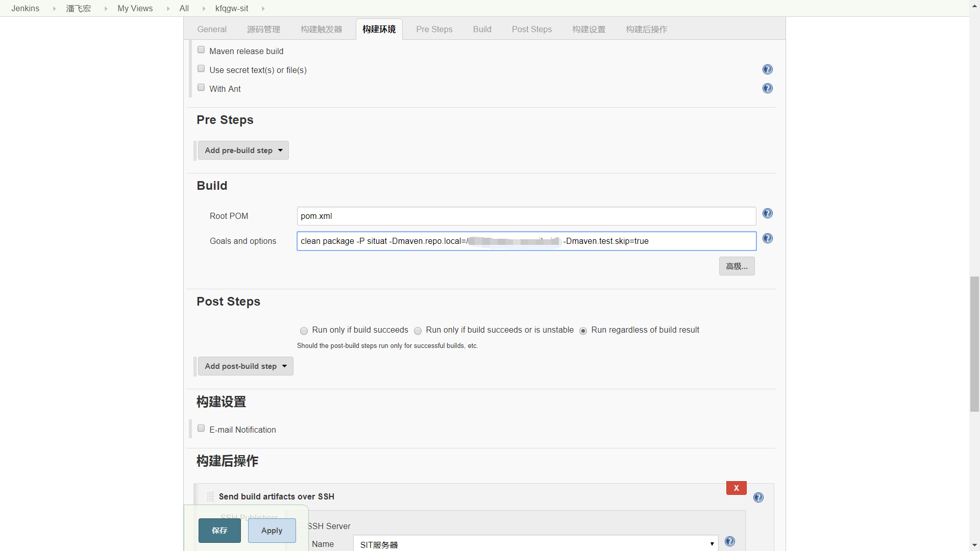Expand breadcrumb arrow after kfqgw-sit
The image size is (980, 551).
click(263, 9)
